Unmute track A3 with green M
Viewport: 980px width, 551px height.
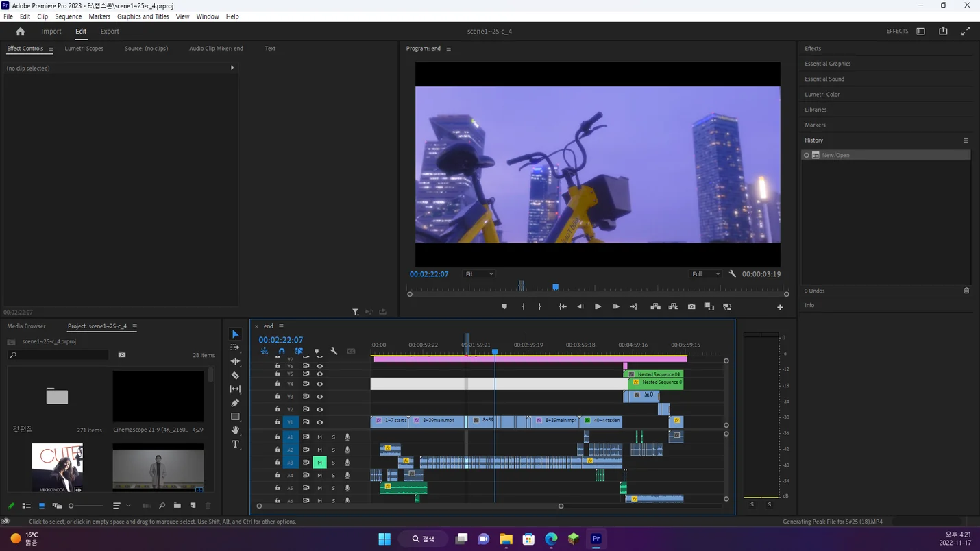coord(319,463)
